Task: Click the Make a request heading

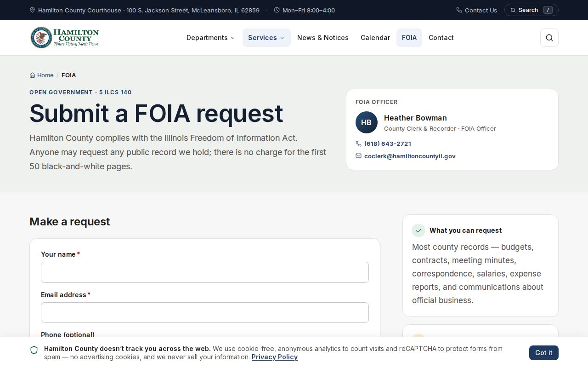Action: [70, 221]
